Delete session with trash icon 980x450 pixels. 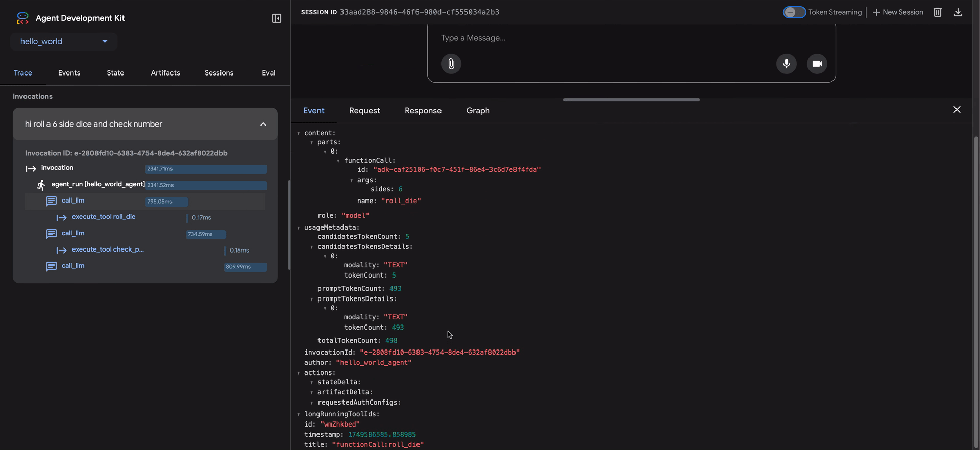point(937,12)
